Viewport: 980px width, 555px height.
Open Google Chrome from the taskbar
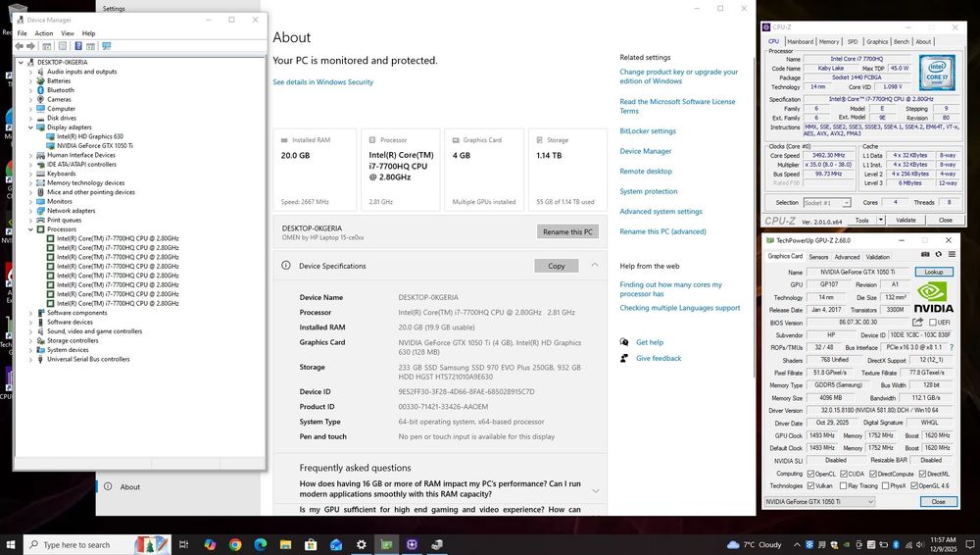coord(235,545)
